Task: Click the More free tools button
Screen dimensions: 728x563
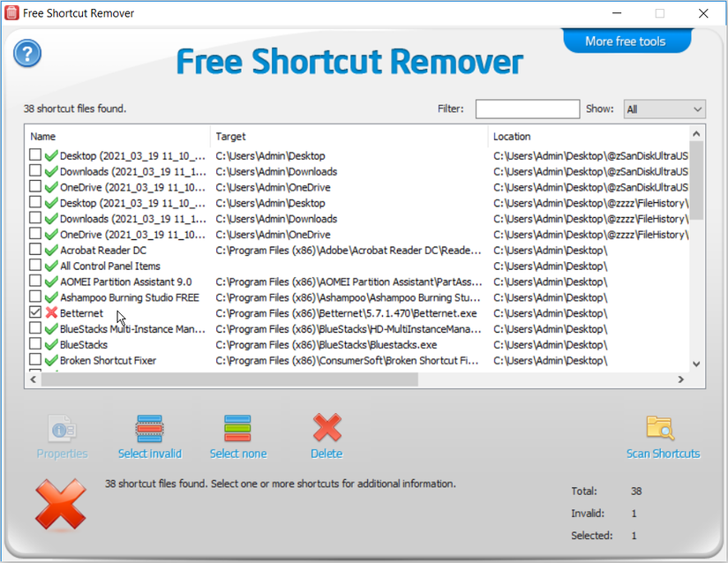Action: (627, 41)
